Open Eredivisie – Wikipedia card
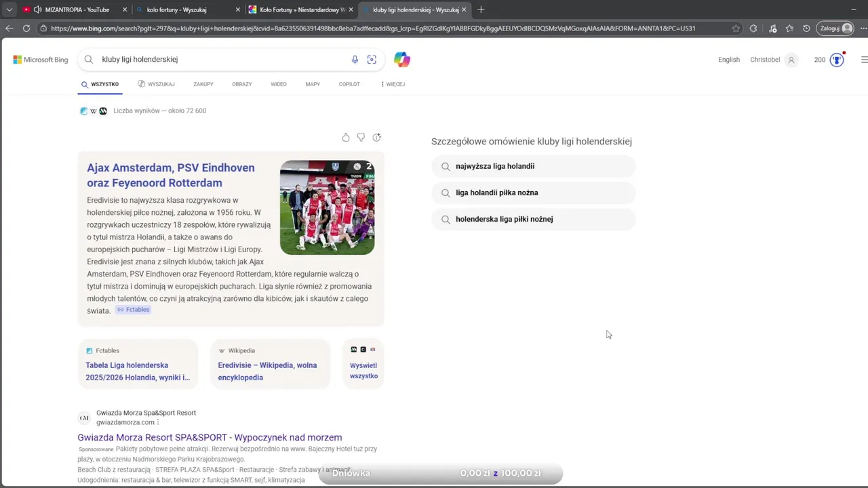 tap(270, 365)
